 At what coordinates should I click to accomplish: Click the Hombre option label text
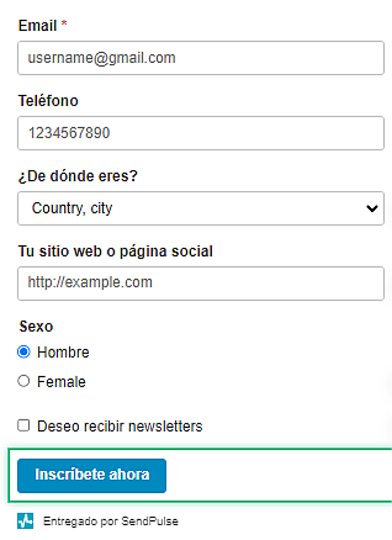coord(63,352)
